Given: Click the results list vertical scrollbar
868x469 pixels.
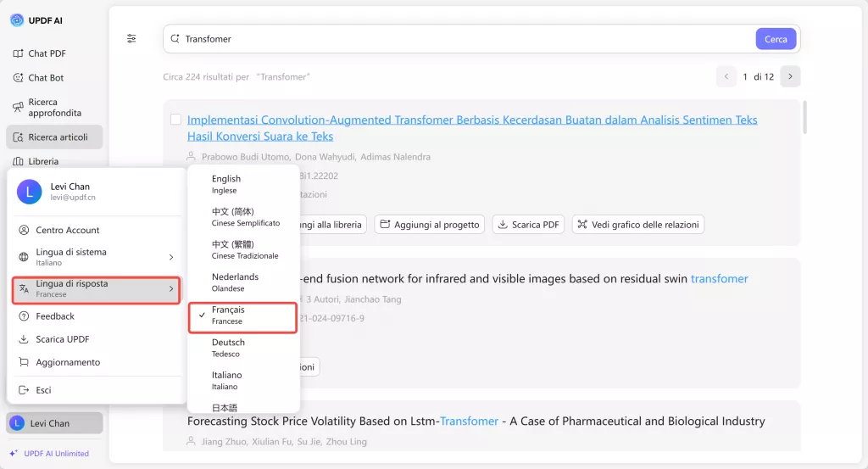Looking at the screenshot, I should [x=804, y=119].
